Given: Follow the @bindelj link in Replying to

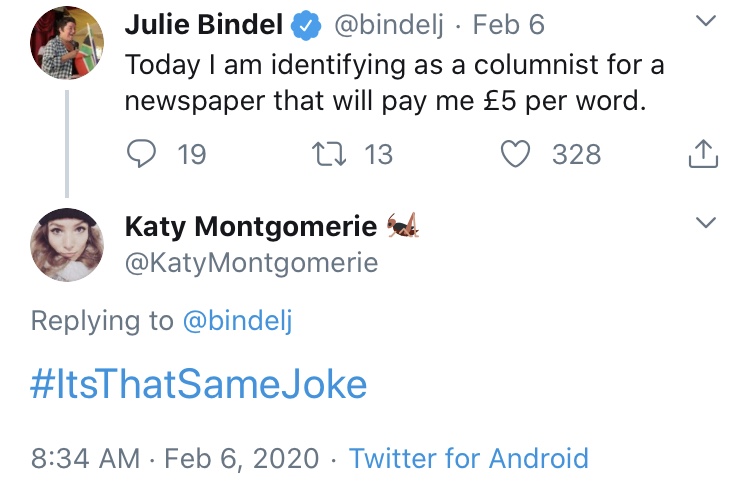Looking at the screenshot, I should tap(237, 320).
